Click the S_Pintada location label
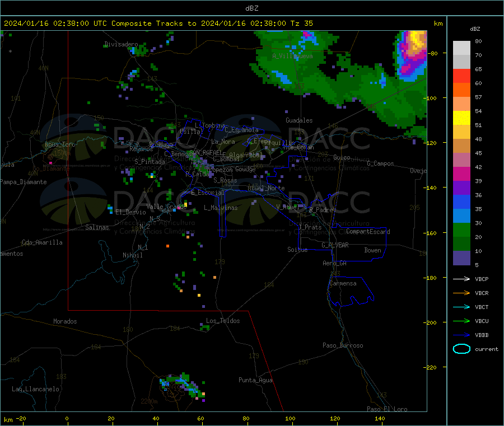504x426 pixels. tap(150, 162)
